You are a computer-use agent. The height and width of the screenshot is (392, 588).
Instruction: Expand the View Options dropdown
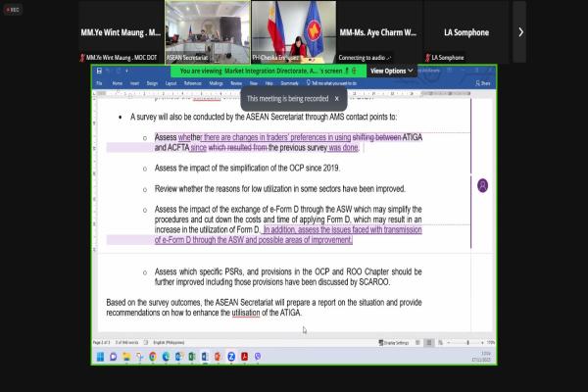tap(391, 71)
